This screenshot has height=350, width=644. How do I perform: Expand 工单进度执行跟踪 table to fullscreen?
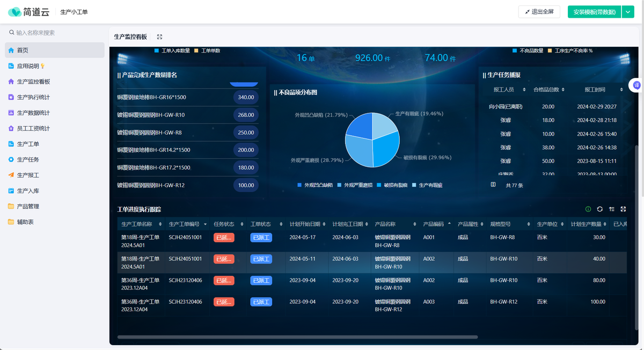[623, 209]
